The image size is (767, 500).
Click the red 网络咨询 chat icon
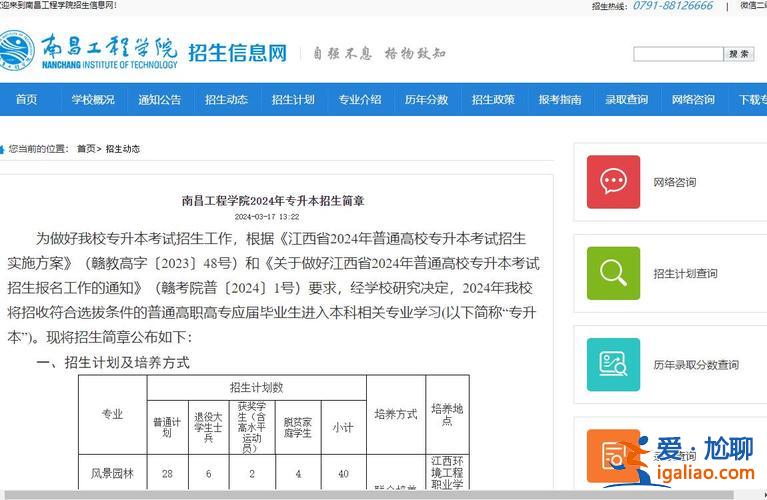tap(613, 182)
